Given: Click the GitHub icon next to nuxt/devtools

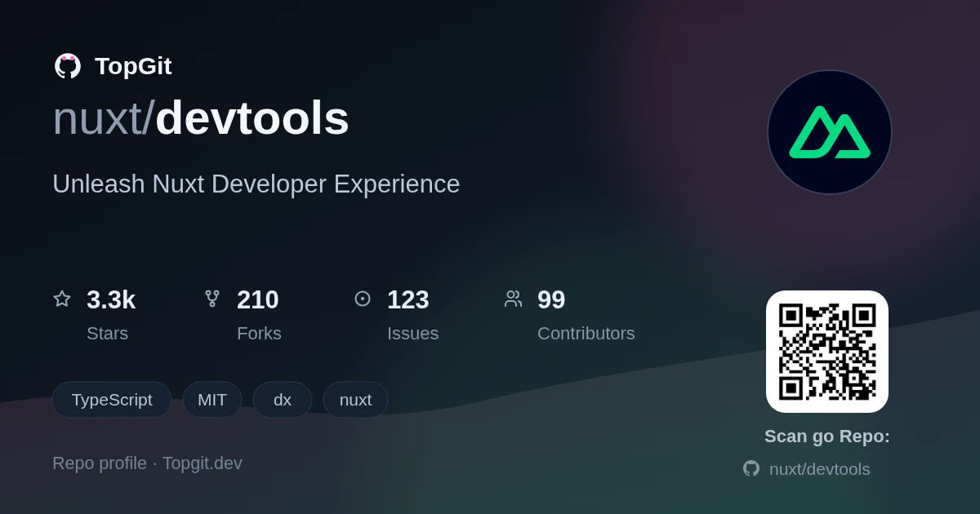Looking at the screenshot, I should tap(751, 468).
